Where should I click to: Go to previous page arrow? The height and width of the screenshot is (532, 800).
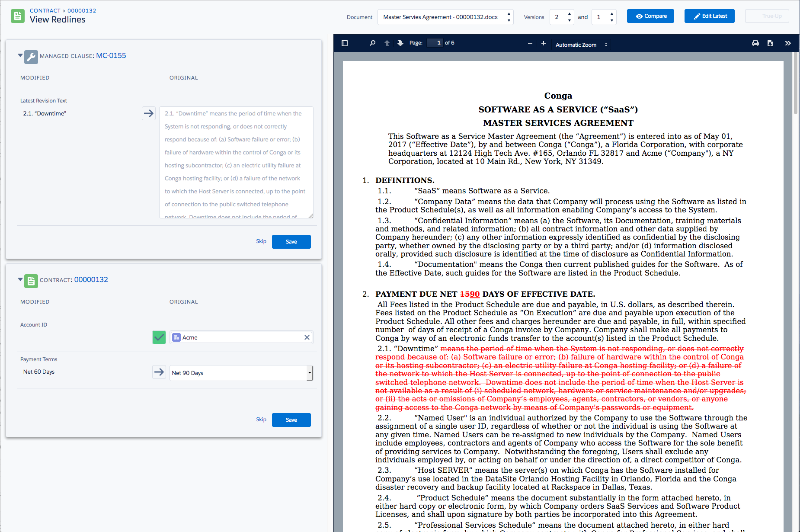click(x=387, y=43)
